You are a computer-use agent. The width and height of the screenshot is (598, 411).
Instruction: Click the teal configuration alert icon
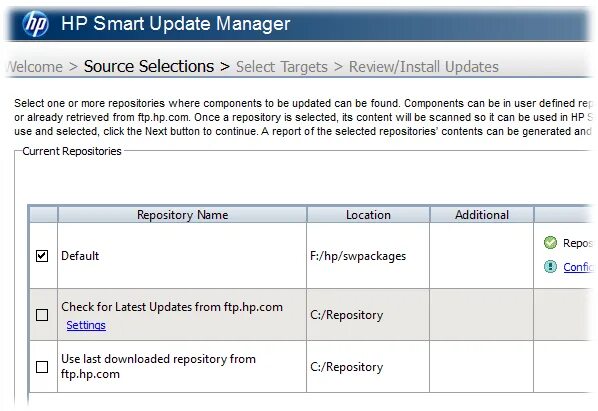[x=550, y=267]
